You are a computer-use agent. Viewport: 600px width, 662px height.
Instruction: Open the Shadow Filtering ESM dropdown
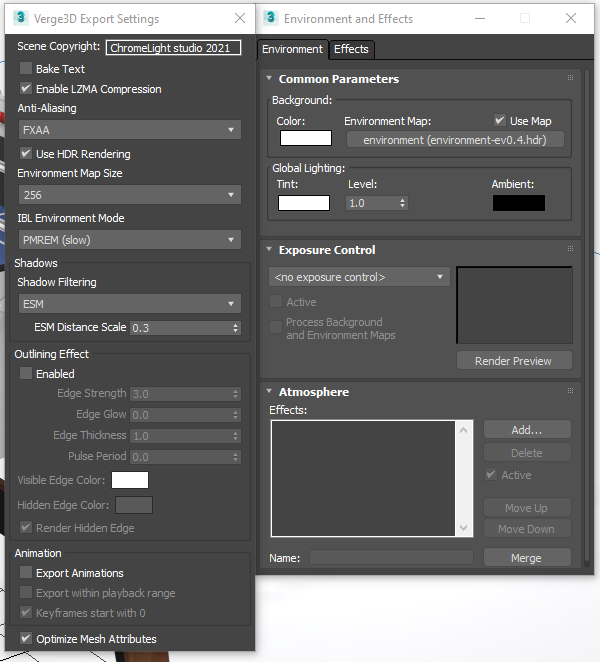tap(130, 304)
